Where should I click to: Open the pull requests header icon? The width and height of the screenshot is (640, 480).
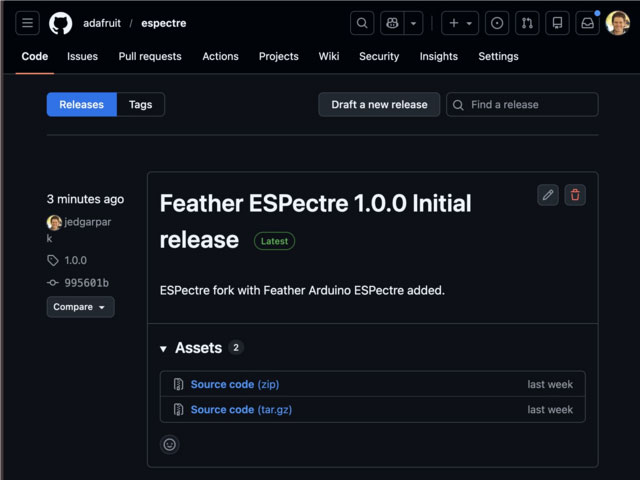[527, 23]
